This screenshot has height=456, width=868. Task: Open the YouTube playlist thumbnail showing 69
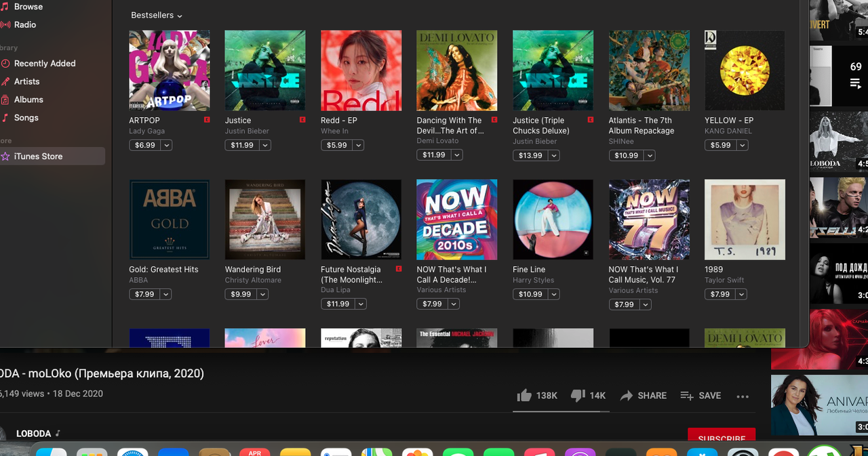tap(840, 76)
